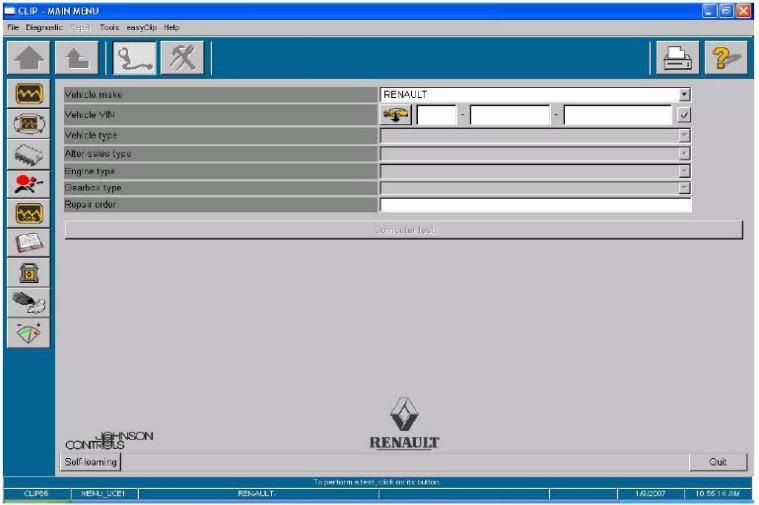Open the After-sales type dropdown

tap(684, 153)
